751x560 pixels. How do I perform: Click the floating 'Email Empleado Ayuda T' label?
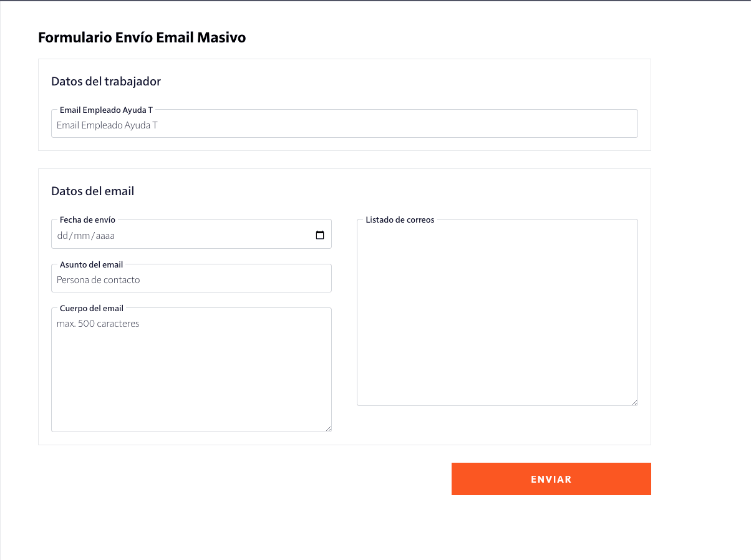[x=106, y=110]
